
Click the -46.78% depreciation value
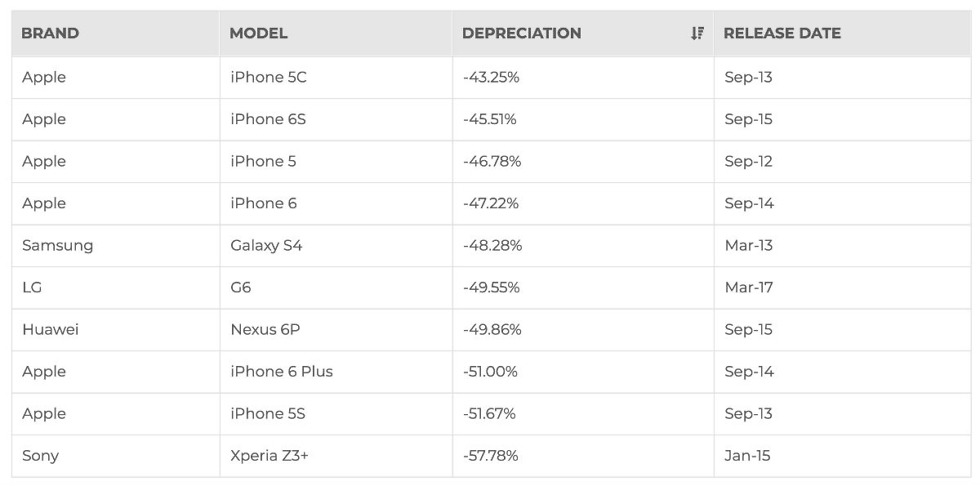pyautogui.click(x=492, y=161)
